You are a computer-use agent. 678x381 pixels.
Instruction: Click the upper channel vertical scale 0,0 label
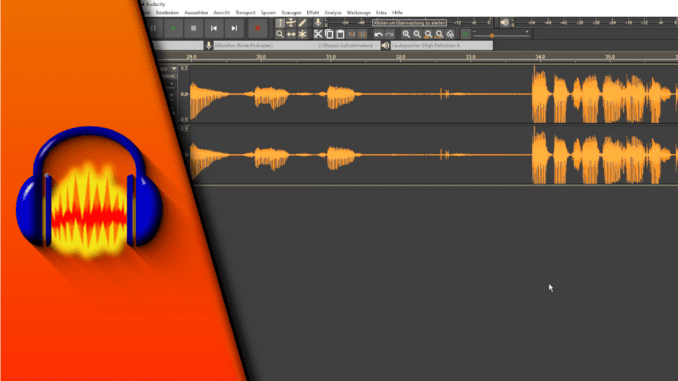(184, 94)
